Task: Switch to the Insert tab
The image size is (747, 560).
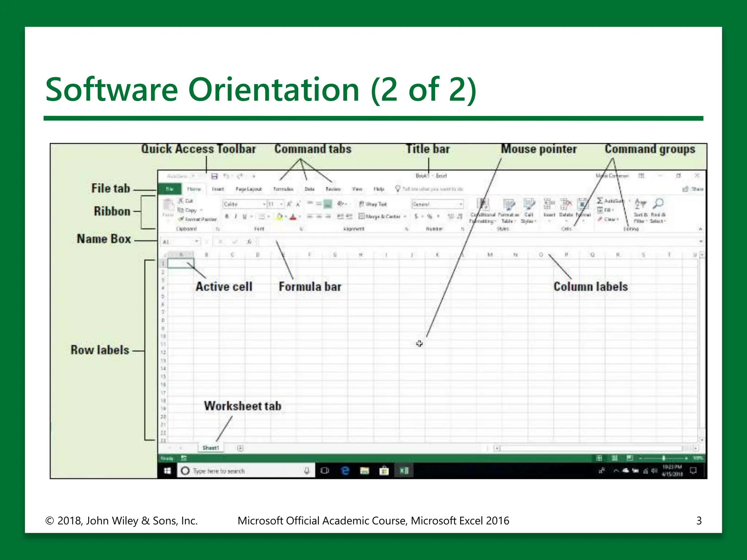Action: [x=218, y=189]
